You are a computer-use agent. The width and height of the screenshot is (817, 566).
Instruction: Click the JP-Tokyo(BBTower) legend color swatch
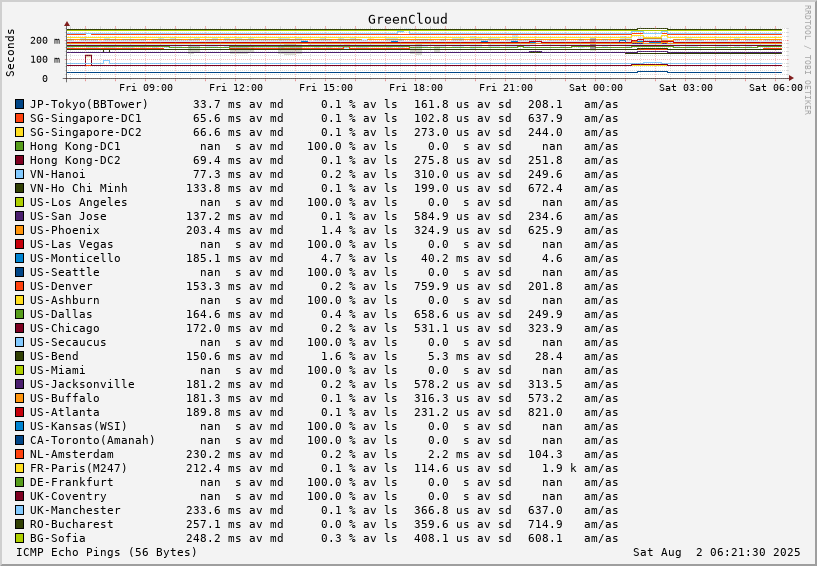pyautogui.click(x=20, y=104)
